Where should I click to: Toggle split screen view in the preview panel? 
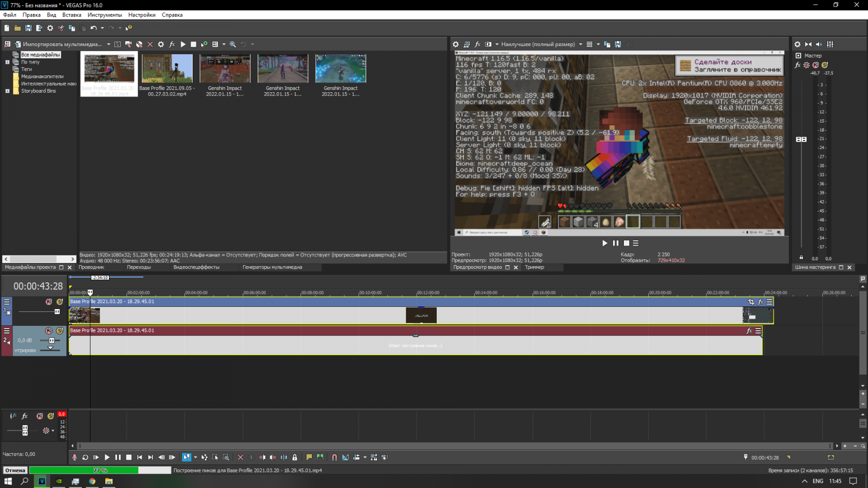click(x=488, y=44)
